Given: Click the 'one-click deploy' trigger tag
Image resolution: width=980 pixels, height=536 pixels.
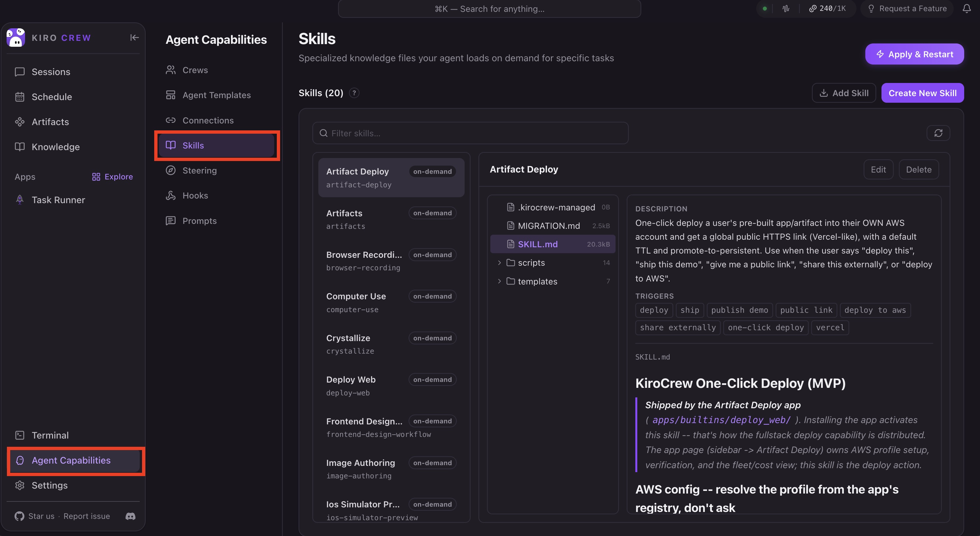Looking at the screenshot, I should [765, 328].
